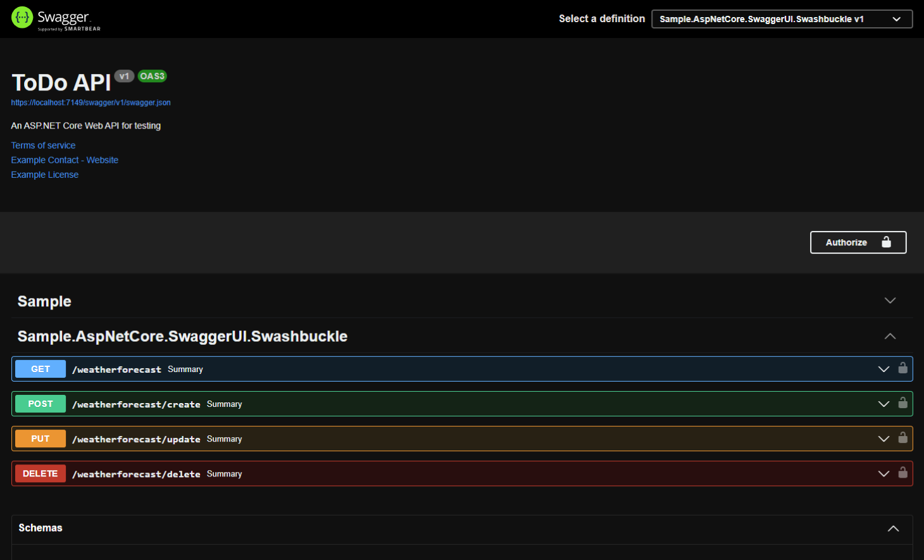Expand the POST /weatherforecast/create operation arrow
The width and height of the screenshot is (924, 560).
tap(884, 404)
